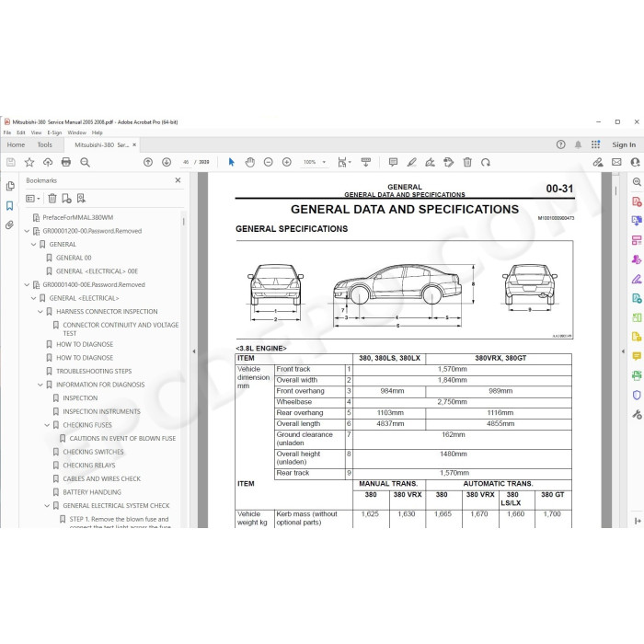Click the current page number field

tap(186, 162)
